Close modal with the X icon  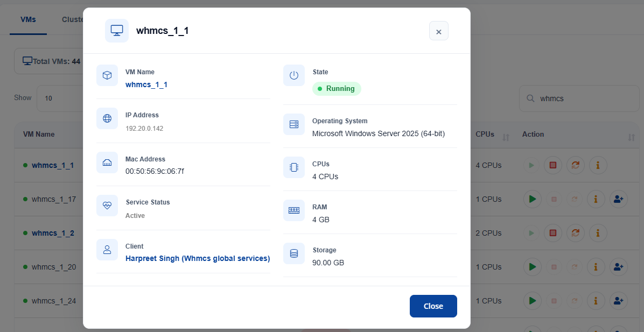coord(439,31)
